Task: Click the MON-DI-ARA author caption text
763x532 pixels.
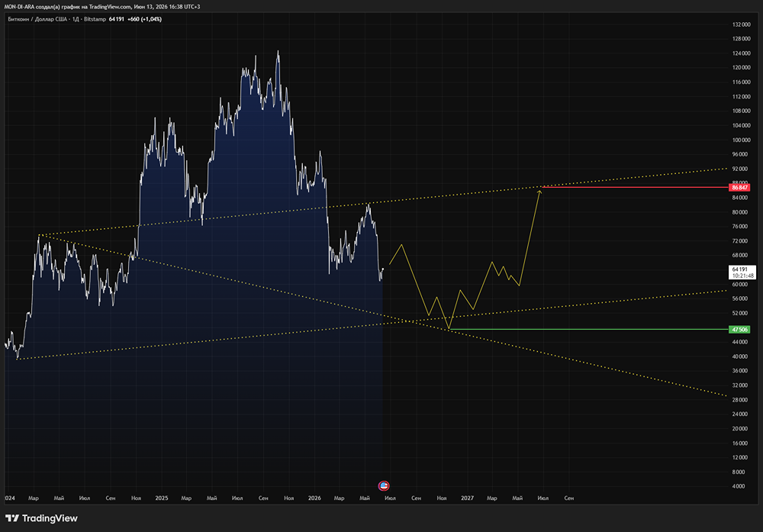Action: [x=101, y=7]
